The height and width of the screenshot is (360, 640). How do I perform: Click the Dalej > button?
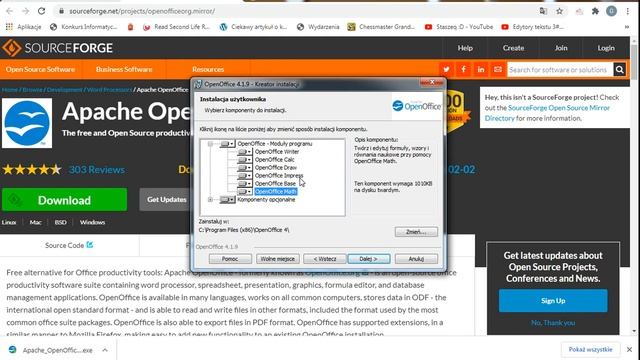click(369, 259)
